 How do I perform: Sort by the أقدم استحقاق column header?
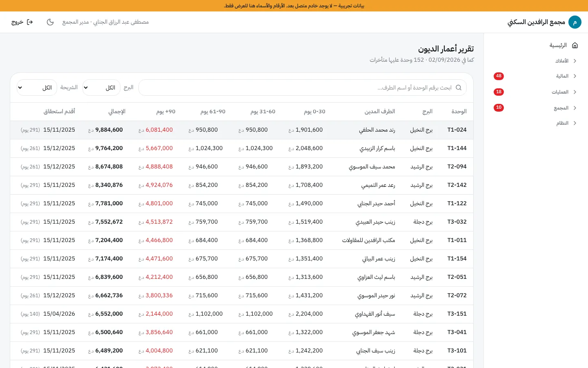pos(59,111)
